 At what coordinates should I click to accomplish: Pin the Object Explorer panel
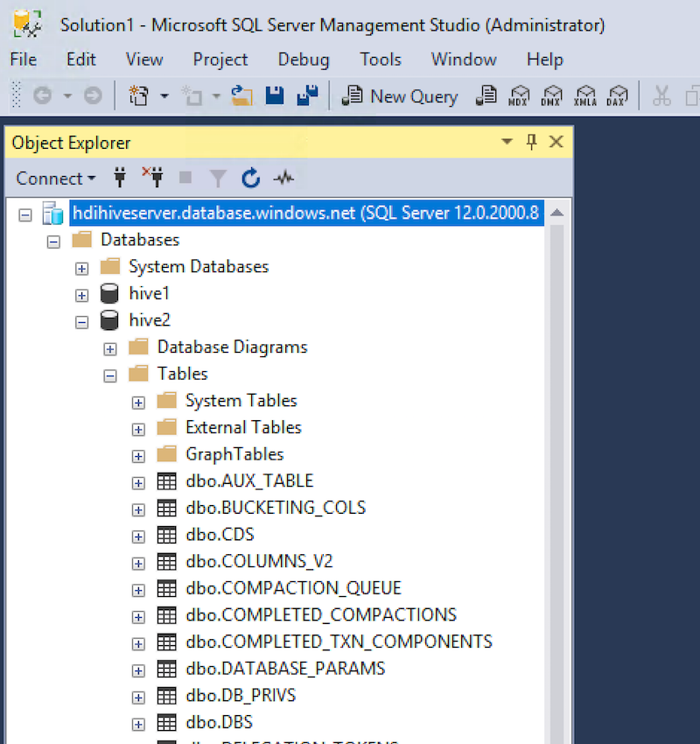tap(532, 142)
